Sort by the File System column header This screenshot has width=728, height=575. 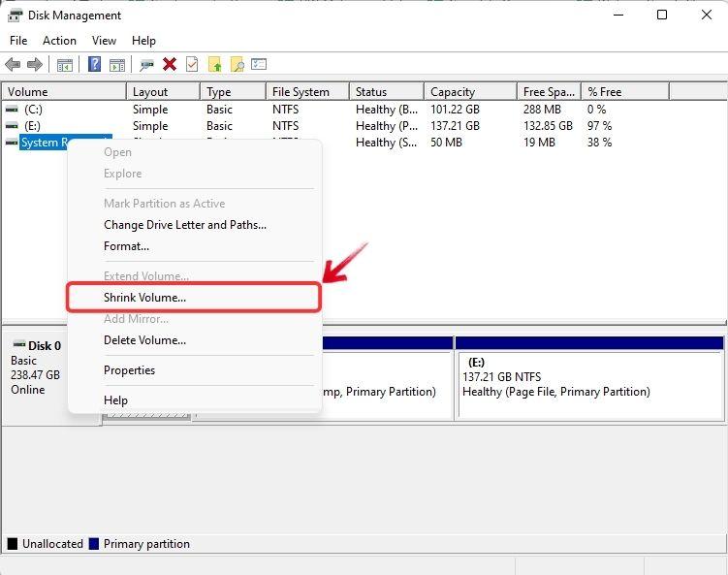tap(308, 91)
